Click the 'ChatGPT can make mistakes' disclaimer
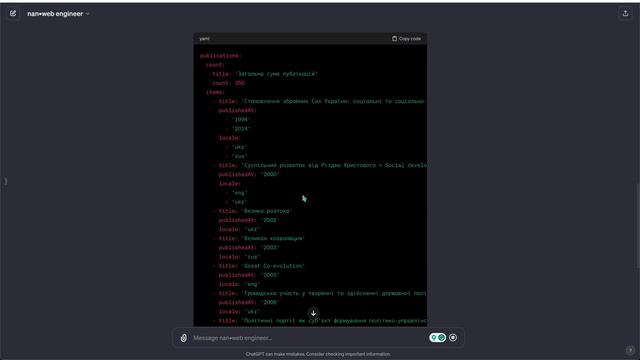Viewport: 640px width, 360px height. tap(318, 354)
